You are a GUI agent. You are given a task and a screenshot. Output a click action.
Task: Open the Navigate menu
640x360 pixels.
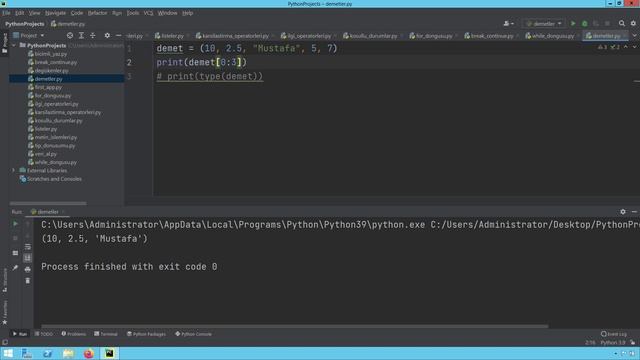[55, 13]
